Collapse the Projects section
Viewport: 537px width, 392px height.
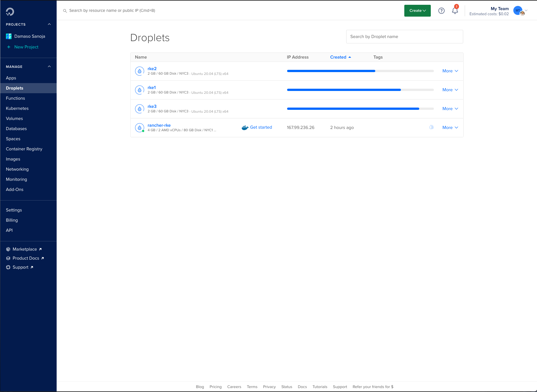pyautogui.click(x=49, y=24)
